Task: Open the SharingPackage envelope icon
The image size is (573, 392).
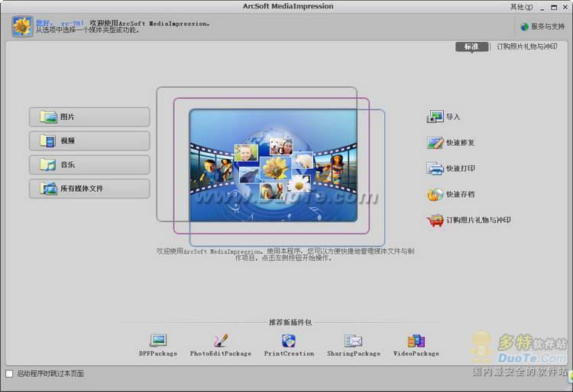Action: tap(354, 340)
